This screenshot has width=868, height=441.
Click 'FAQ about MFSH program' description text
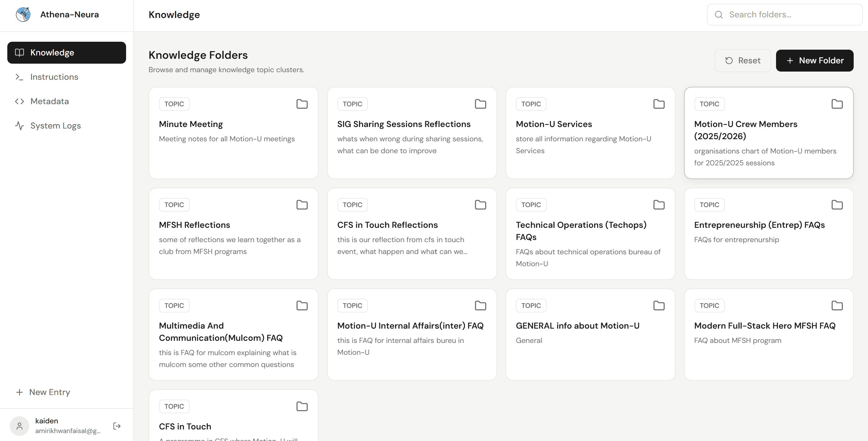[738, 340]
